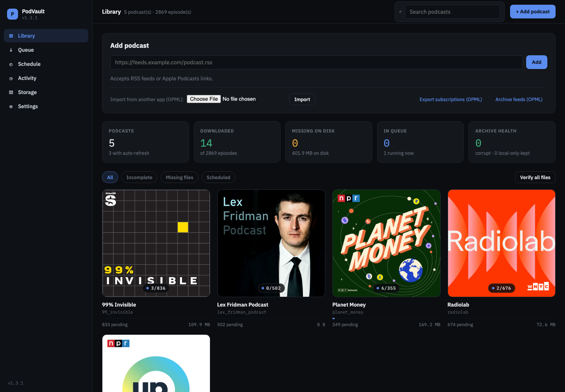Click the No file chosen label
The image size is (565, 392).
(239, 99)
